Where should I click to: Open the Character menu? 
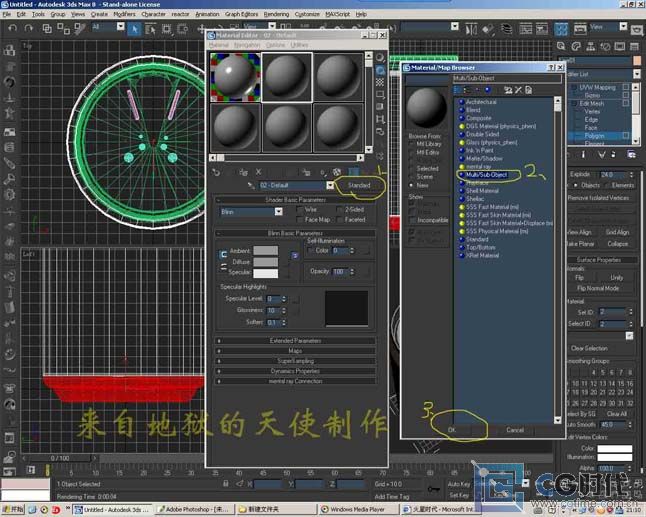click(153, 14)
